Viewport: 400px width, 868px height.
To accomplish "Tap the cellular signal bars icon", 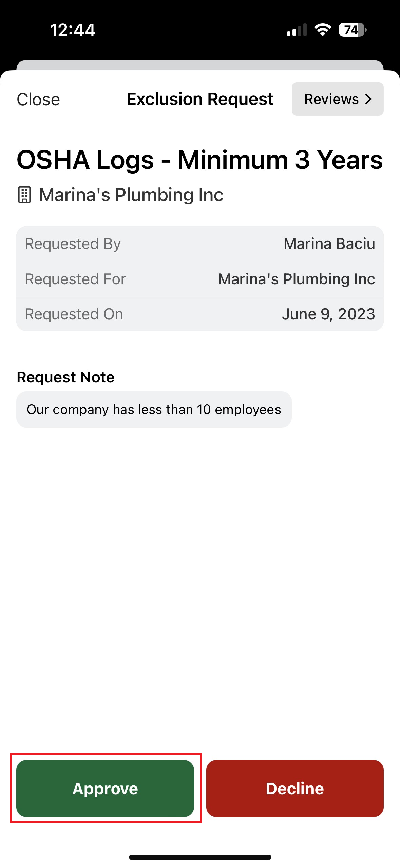I will 297,30.
